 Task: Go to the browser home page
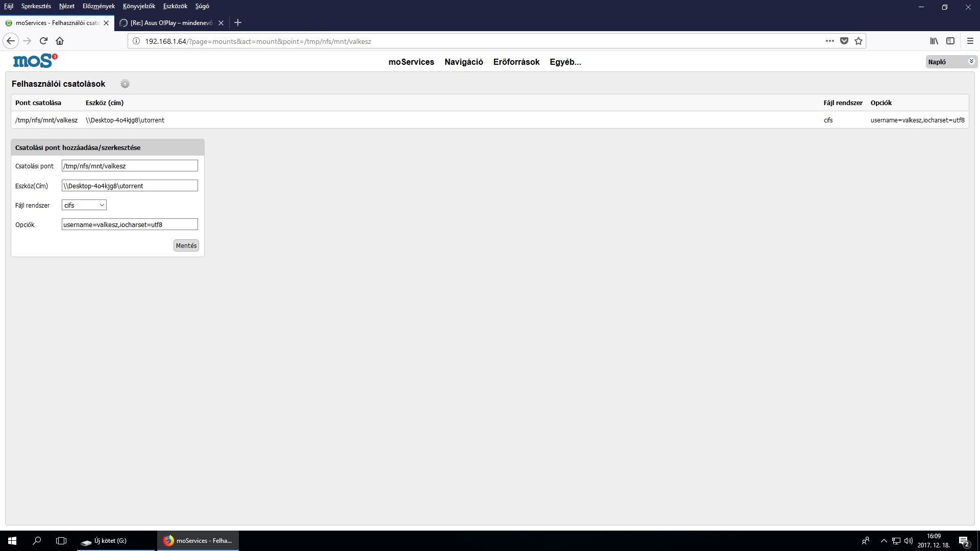coord(60,41)
